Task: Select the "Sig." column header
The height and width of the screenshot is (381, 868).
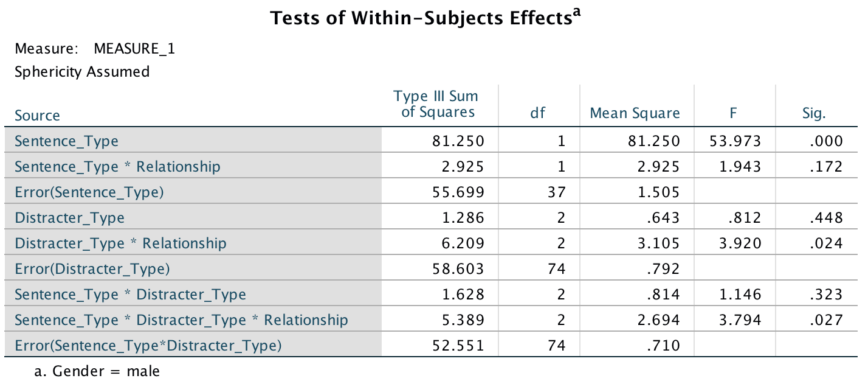Action: click(x=813, y=113)
